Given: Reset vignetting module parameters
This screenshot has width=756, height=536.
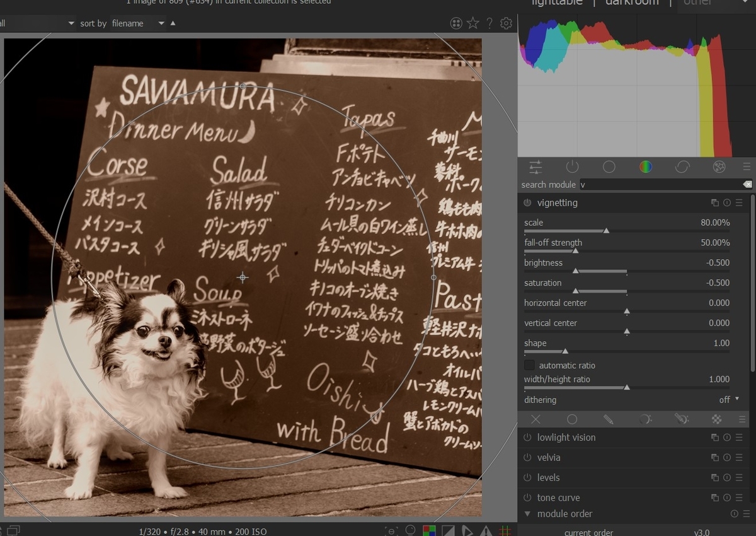Looking at the screenshot, I should [726, 203].
